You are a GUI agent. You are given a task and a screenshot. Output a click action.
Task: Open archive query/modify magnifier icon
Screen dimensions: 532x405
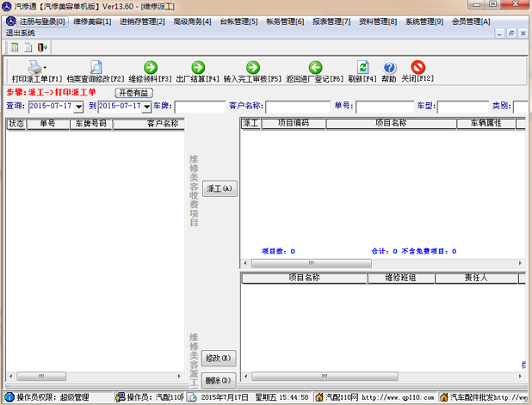96,67
